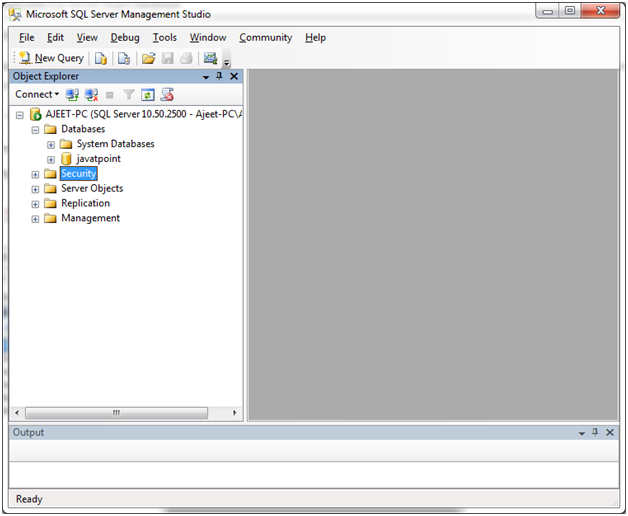Open the View menu

click(87, 38)
